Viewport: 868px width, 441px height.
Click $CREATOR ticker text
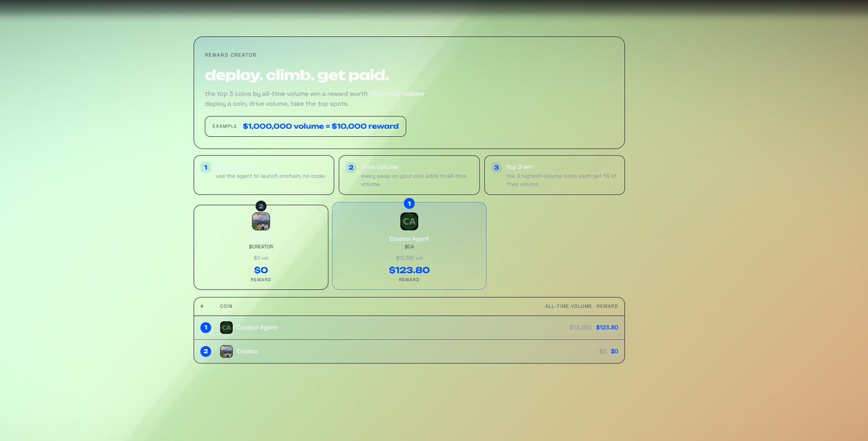(261, 247)
